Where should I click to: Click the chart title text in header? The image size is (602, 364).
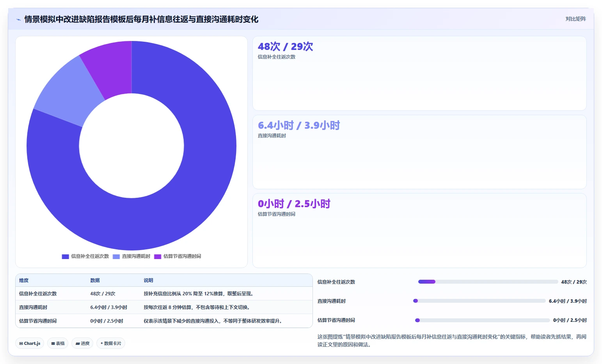(141, 20)
